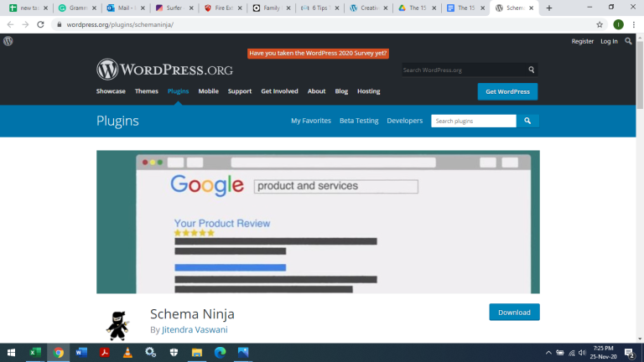644x362 pixels.
Task: Open author Jitendra Vaswani's profile
Action: tap(195, 329)
